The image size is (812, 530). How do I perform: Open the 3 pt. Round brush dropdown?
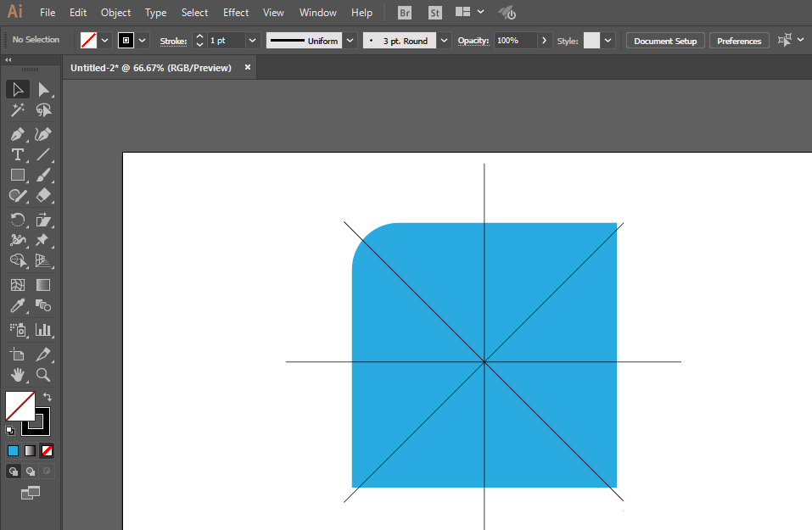point(444,41)
